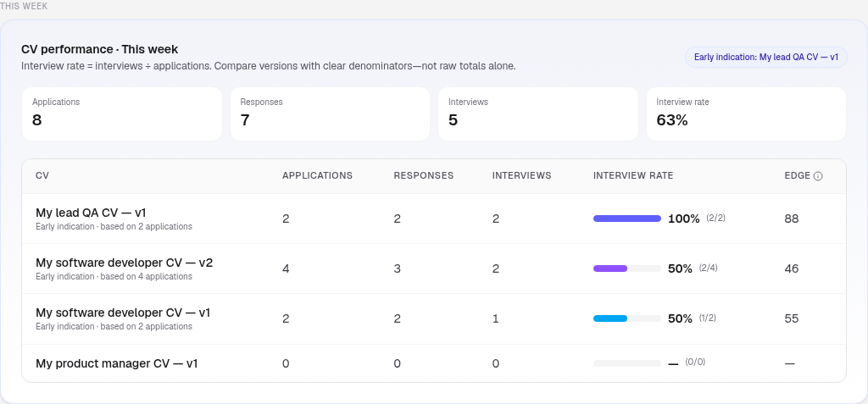868x404 pixels.
Task: Select the Applications summary card showing 8
Action: coord(122,114)
